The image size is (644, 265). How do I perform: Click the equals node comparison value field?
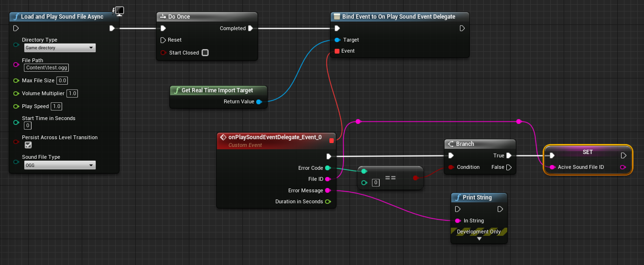click(376, 183)
